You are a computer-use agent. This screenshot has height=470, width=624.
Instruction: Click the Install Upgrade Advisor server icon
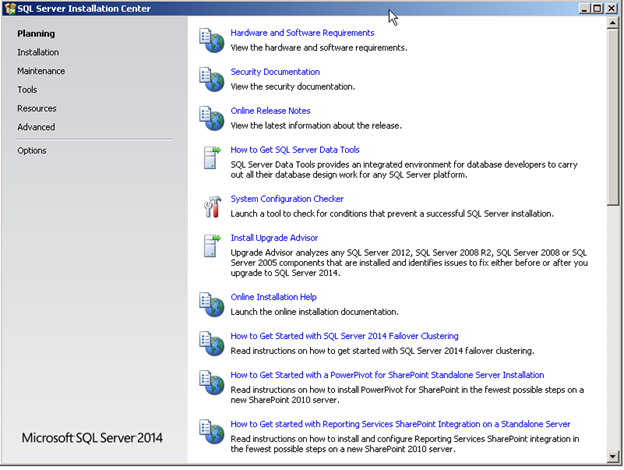coord(211,245)
